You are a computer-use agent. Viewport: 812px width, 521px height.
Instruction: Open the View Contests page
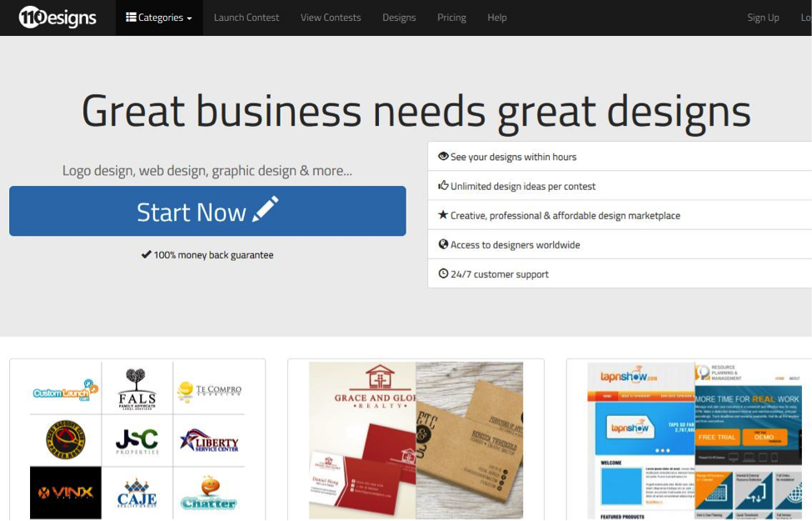point(331,16)
